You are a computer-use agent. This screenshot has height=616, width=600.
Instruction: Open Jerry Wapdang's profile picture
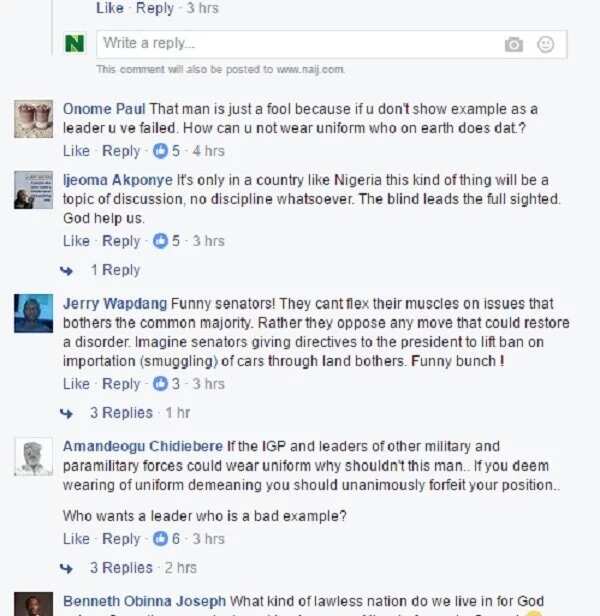pyautogui.click(x=33, y=314)
